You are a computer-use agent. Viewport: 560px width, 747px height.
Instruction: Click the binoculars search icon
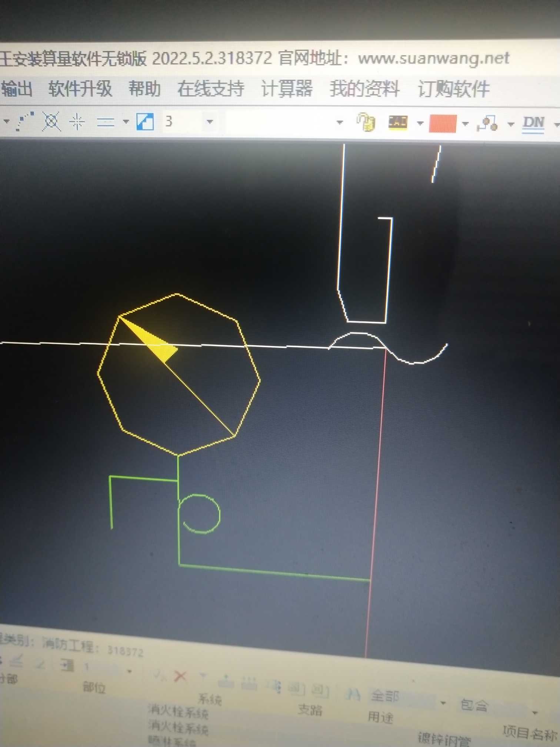point(353,694)
